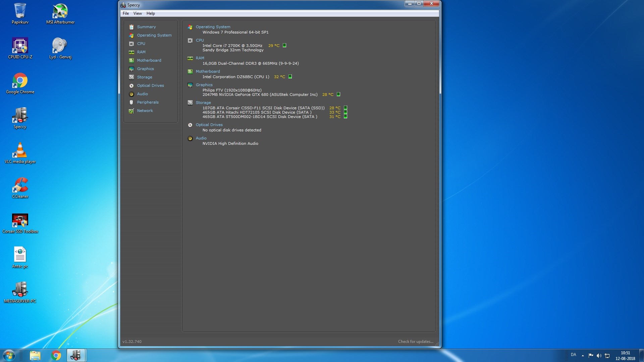Open the Windows Start menu
The width and height of the screenshot is (644, 362).
(9, 355)
